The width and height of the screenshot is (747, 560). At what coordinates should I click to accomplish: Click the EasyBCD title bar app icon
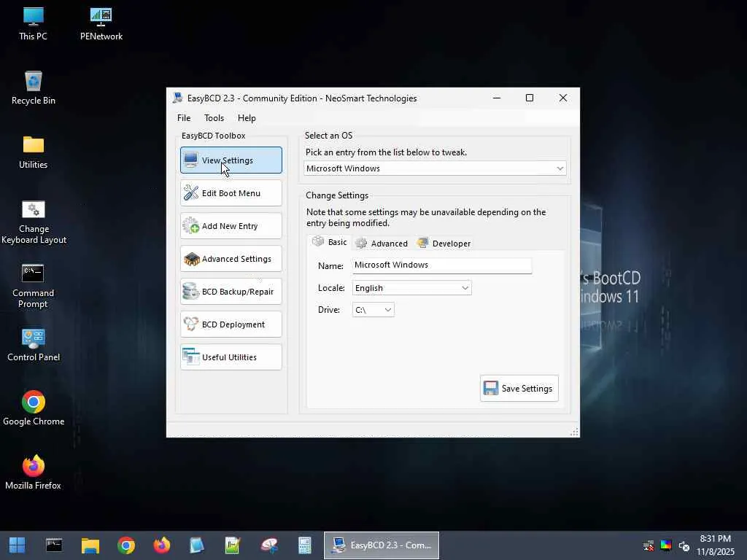[x=178, y=98]
